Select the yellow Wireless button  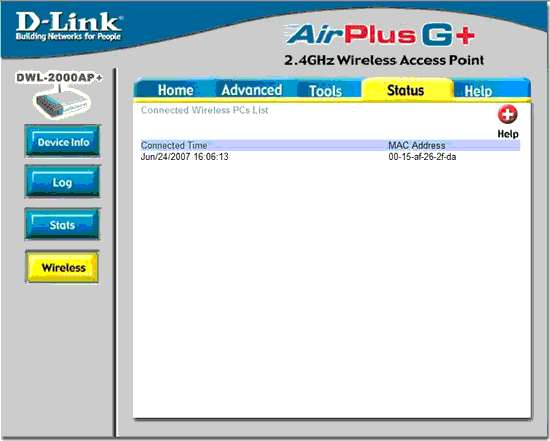[x=62, y=267]
